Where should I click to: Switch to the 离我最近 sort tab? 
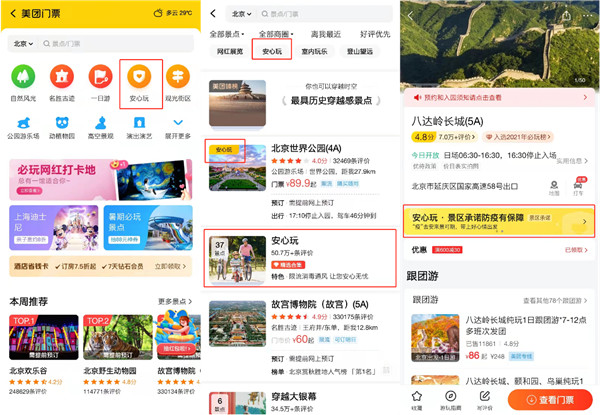327,34
